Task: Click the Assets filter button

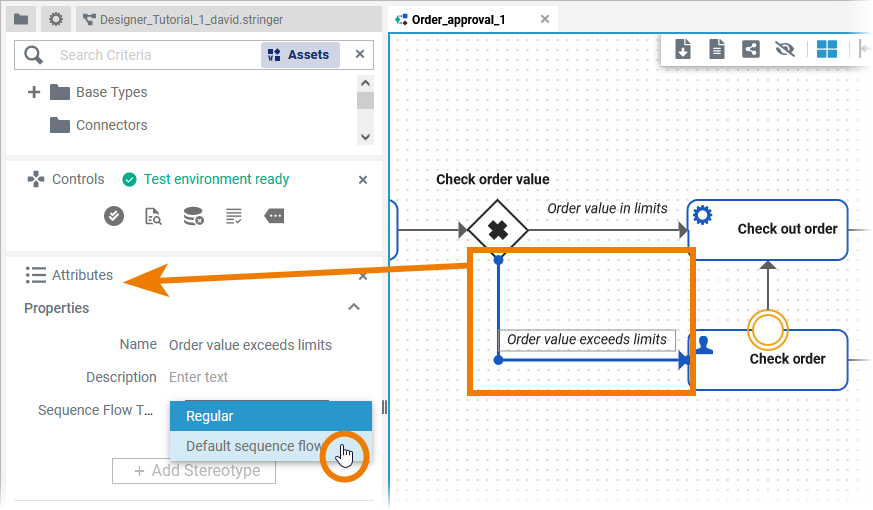Action: (300, 55)
